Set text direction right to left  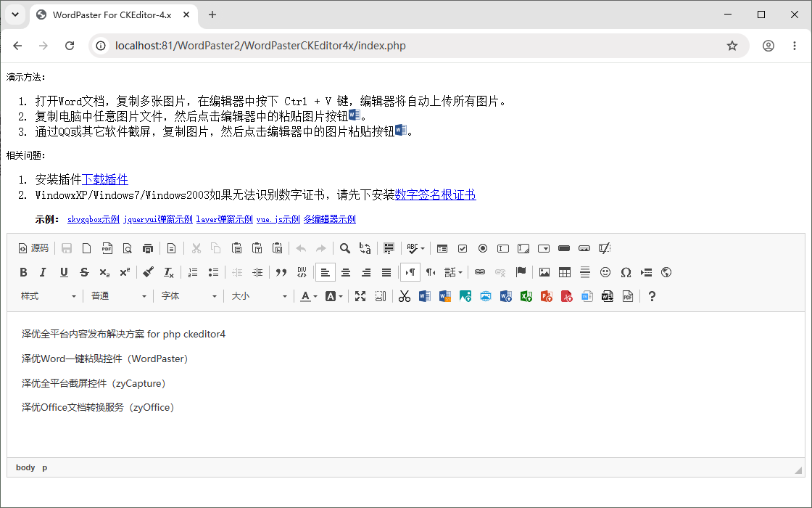click(431, 272)
